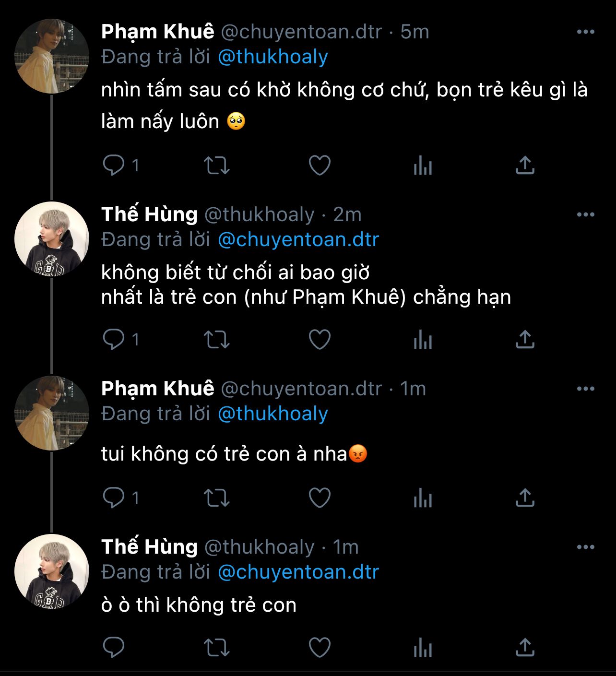Open Thế Hùng's display name on 2m tweet

pos(149,214)
